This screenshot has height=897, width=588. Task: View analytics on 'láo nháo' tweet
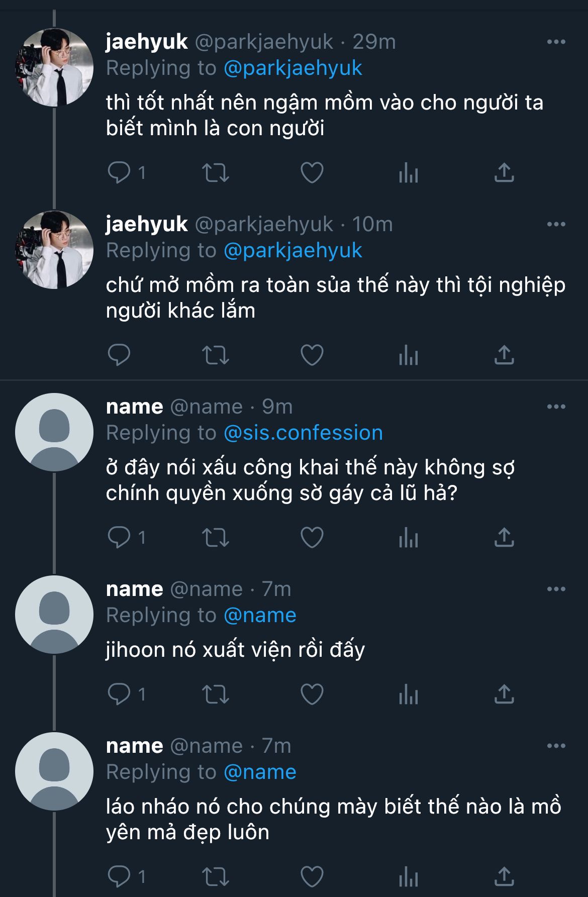(x=408, y=877)
